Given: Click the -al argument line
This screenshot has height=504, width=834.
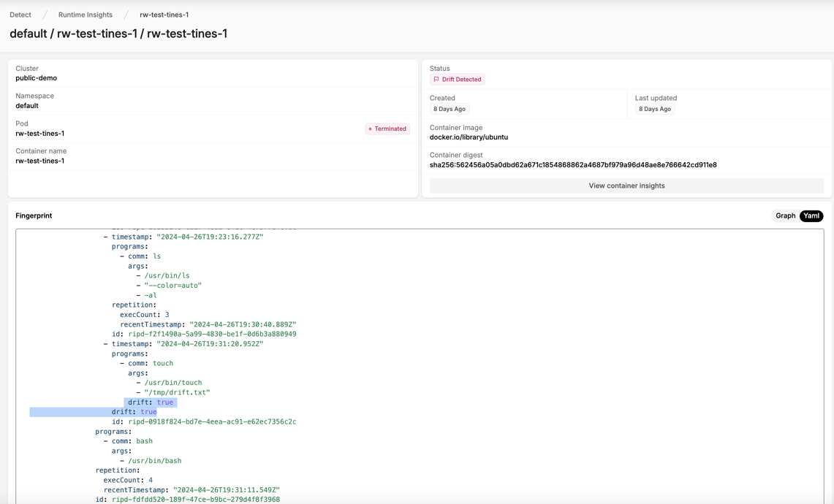Looking at the screenshot, I should [x=146, y=296].
